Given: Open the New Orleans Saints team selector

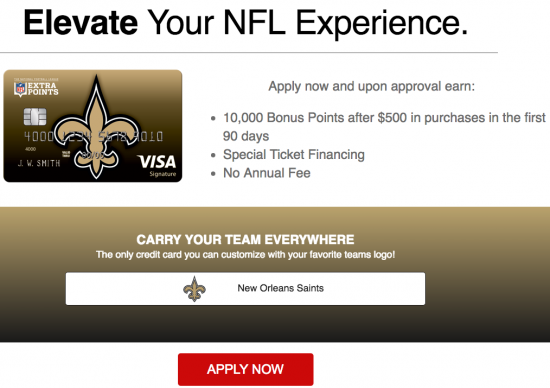Looking at the screenshot, I should point(245,288).
